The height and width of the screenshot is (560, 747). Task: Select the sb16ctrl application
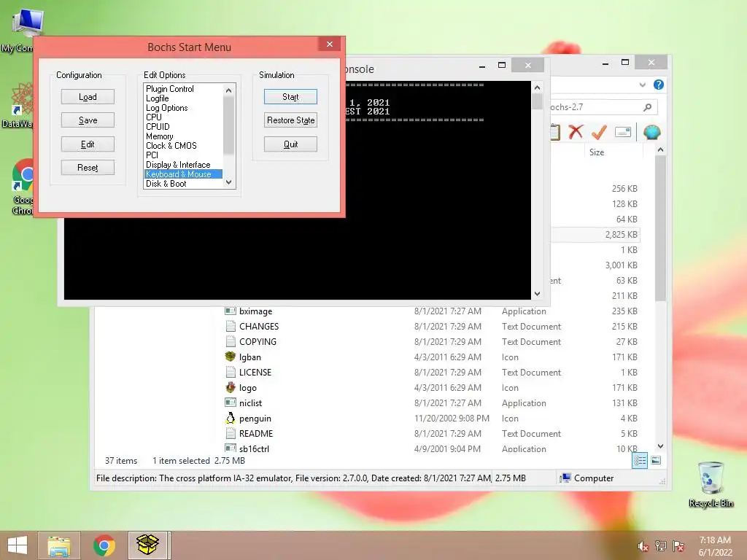tap(253, 448)
